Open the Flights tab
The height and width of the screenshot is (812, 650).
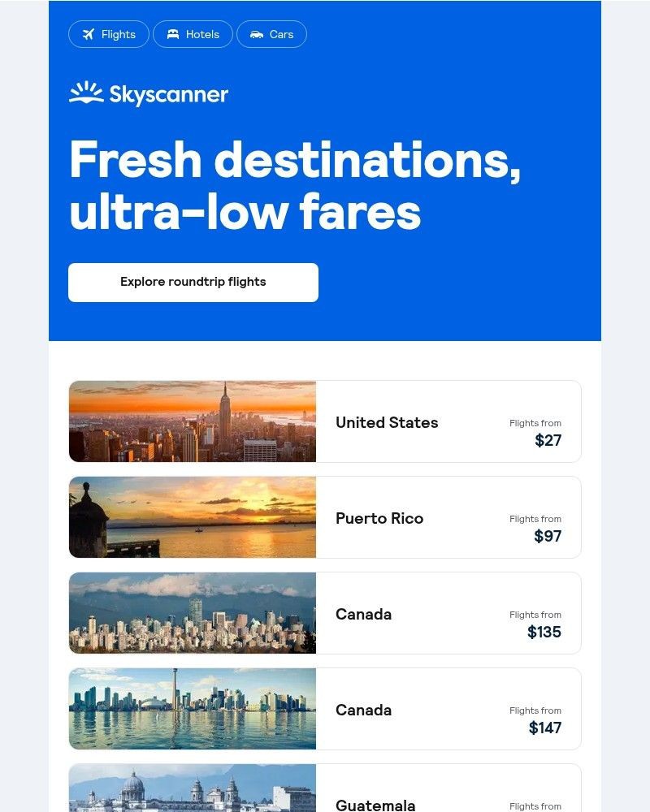click(x=109, y=34)
